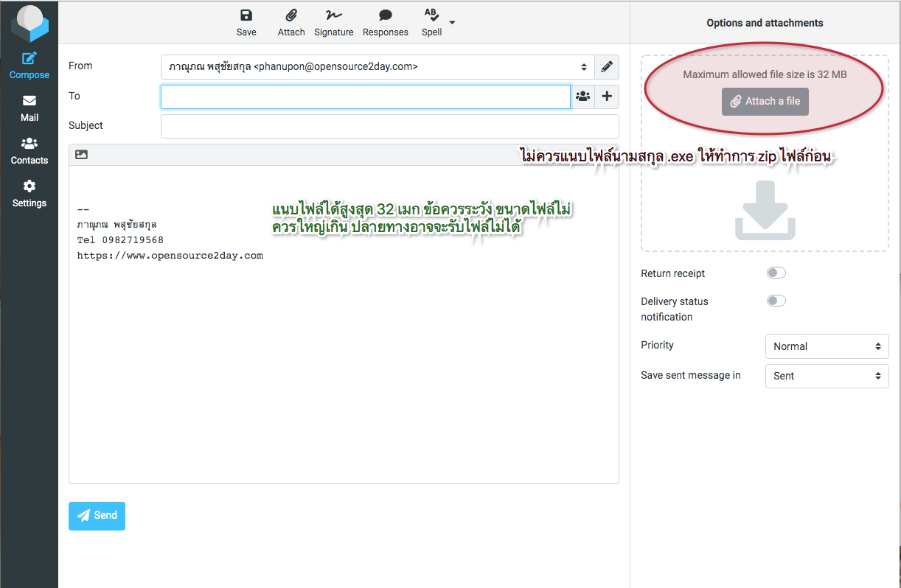Toggle Delivery status notification switch
Screen dimensions: 901x588
[776, 301]
